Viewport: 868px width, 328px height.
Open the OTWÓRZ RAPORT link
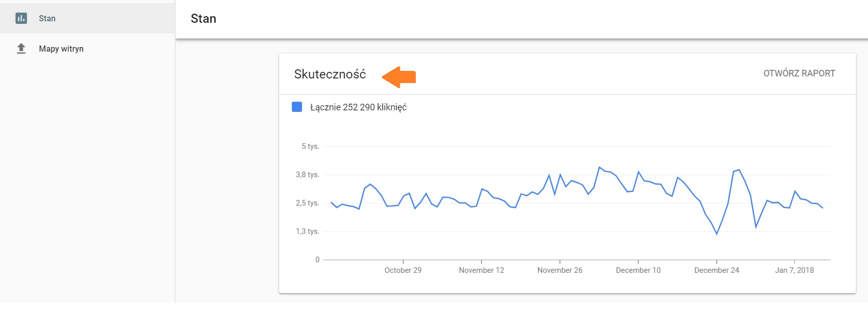pyautogui.click(x=799, y=73)
